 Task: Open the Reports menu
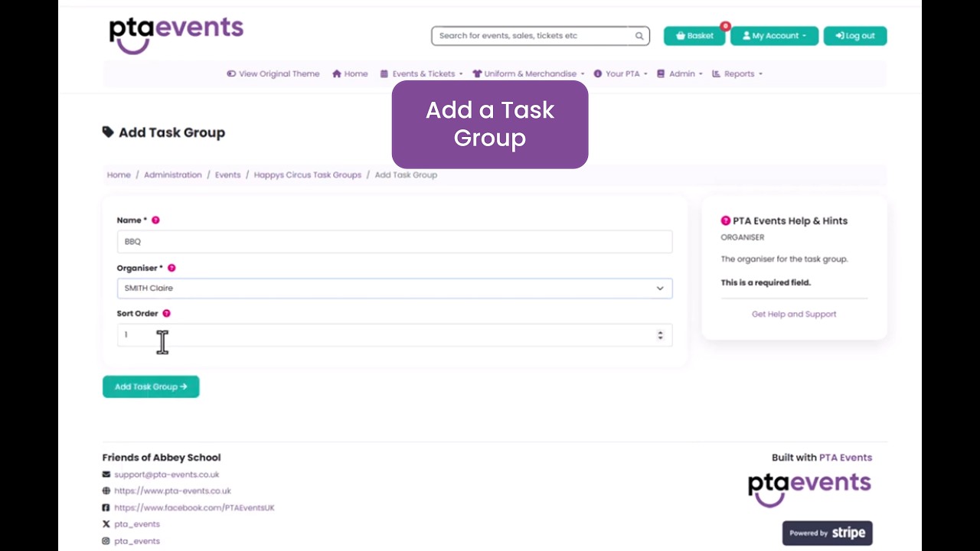(737, 74)
